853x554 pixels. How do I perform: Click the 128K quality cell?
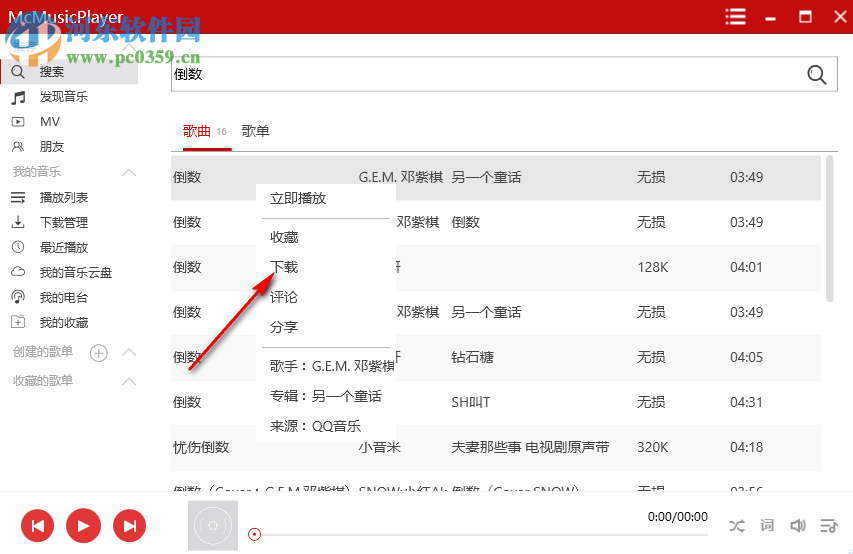(652, 267)
